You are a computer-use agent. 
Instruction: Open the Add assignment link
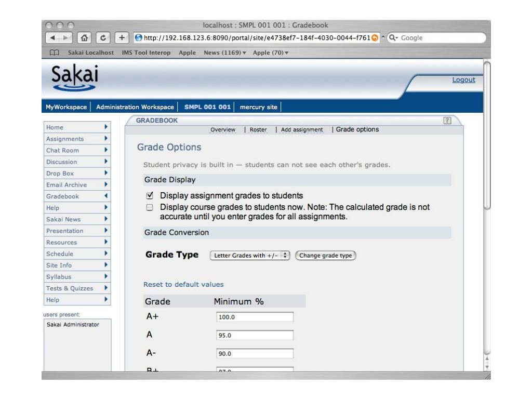click(x=302, y=129)
